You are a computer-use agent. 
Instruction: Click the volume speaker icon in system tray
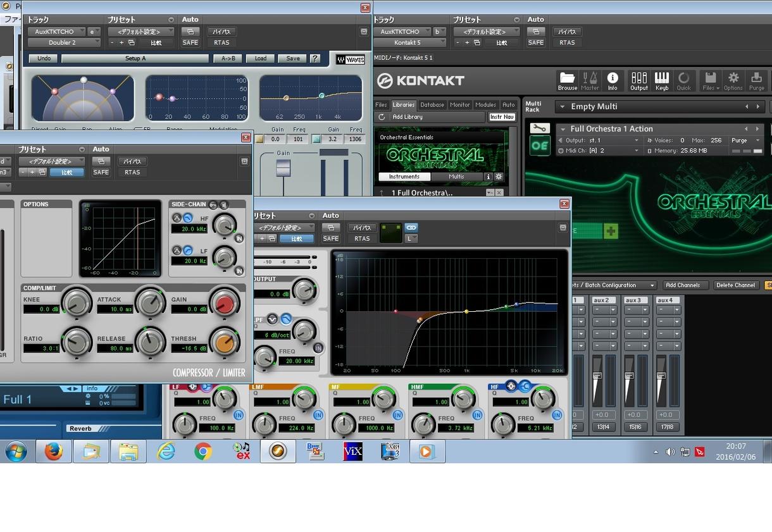point(670,452)
